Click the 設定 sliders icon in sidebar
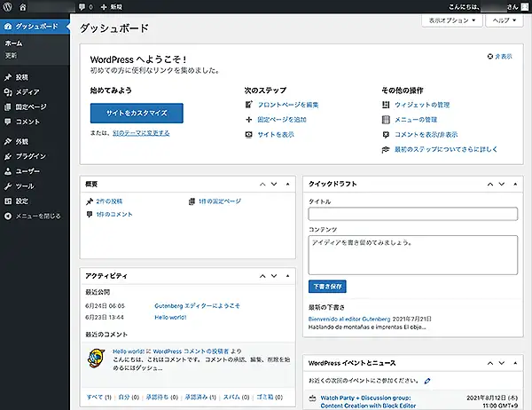This screenshot has height=410, width=532. click(x=8, y=201)
